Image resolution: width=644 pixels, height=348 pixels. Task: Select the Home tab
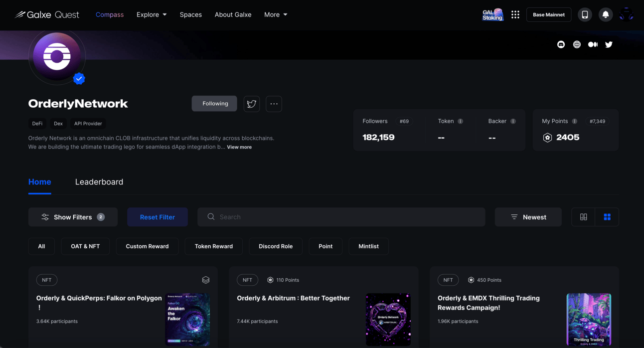point(40,182)
